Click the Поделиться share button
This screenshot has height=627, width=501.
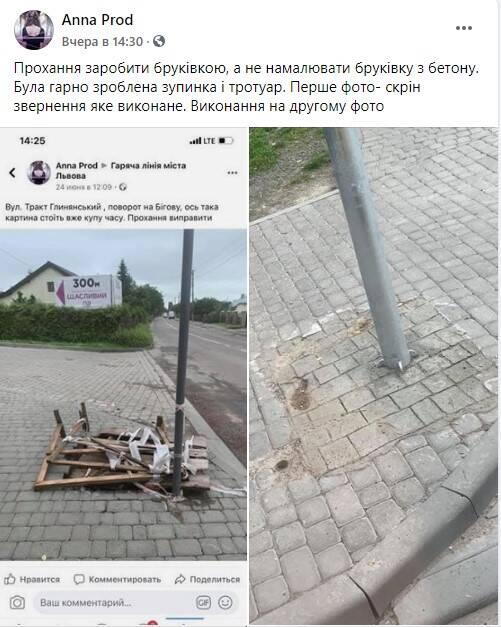(x=208, y=579)
